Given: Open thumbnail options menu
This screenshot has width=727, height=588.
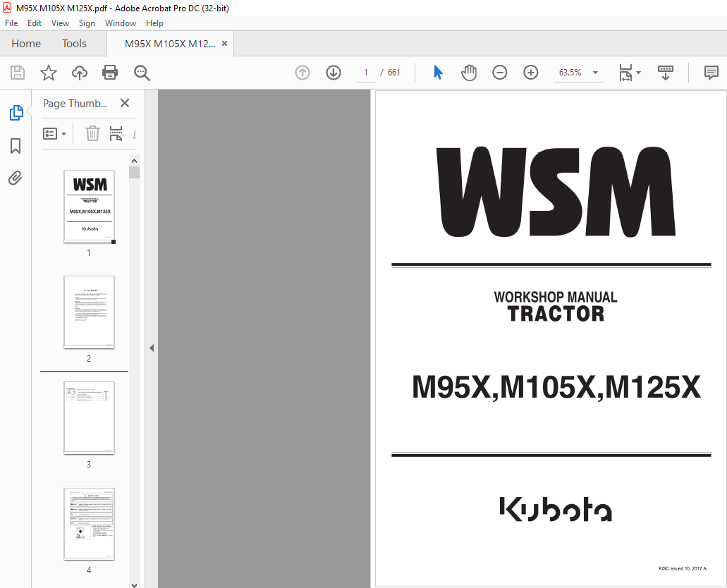Looking at the screenshot, I should tap(54, 133).
